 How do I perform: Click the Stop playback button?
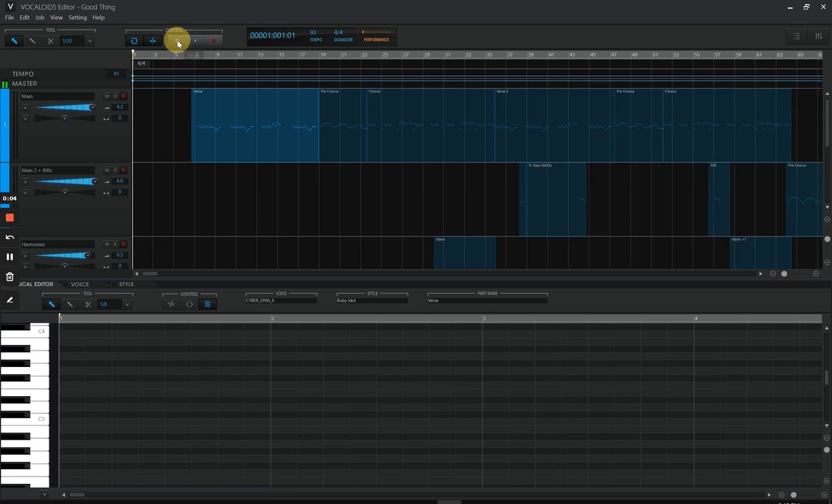tap(177, 41)
